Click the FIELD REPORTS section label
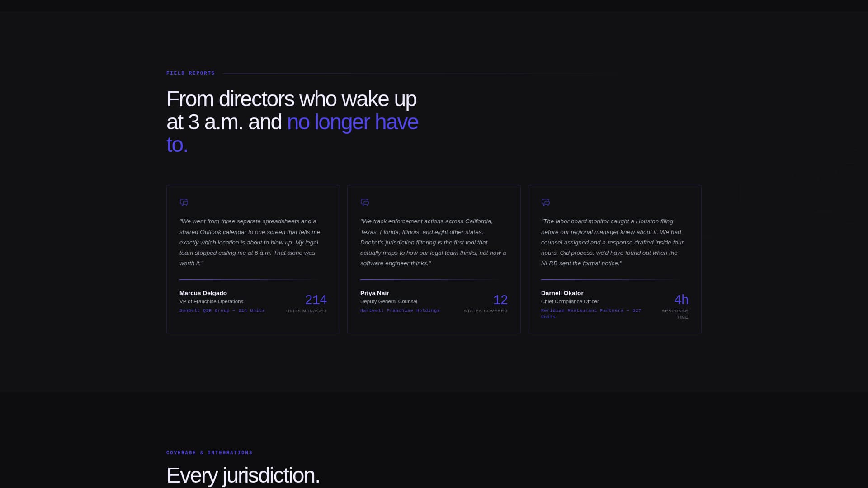Image resolution: width=868 pixels, height=488 pixels. (x=191, y=73)
